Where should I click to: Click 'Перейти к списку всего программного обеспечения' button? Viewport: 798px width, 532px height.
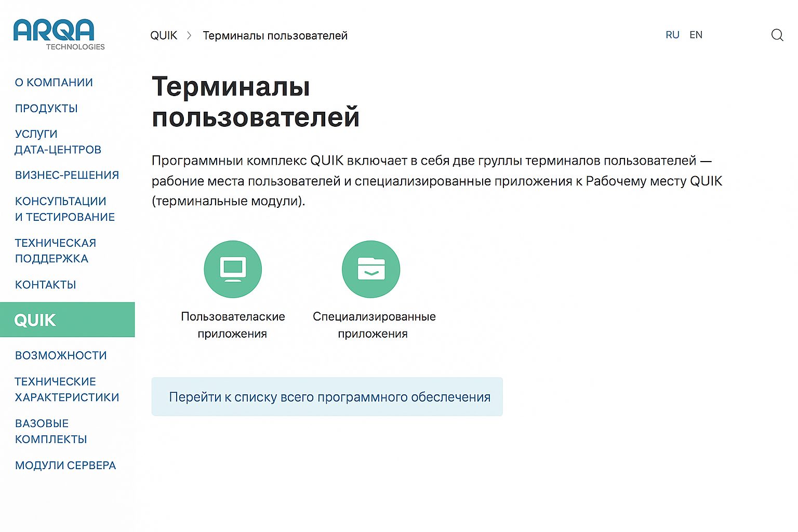click(327, 397)
